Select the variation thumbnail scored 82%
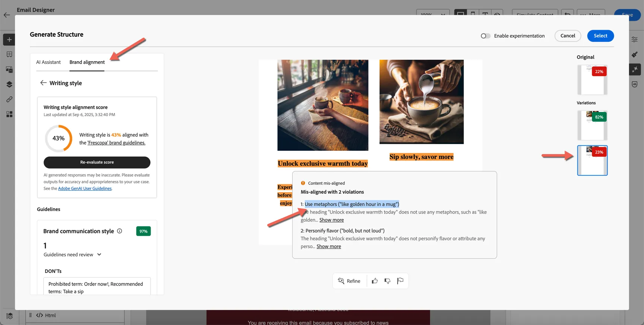 tap(592, 125)
